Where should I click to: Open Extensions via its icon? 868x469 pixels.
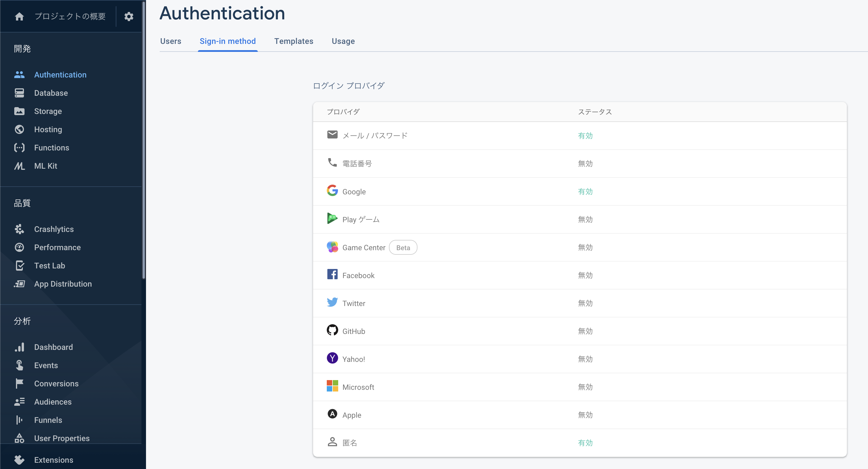pos(19,460)
